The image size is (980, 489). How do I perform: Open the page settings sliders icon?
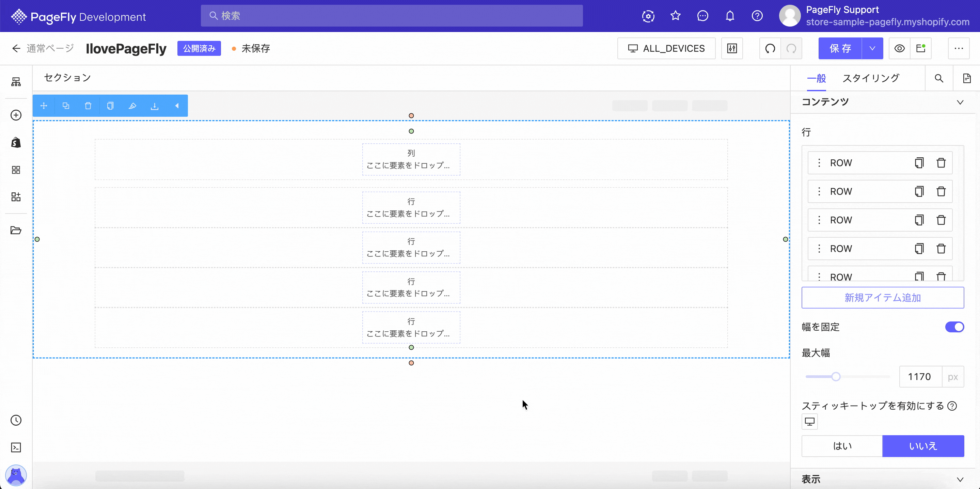pyautogui.click(x=732, y=48)
